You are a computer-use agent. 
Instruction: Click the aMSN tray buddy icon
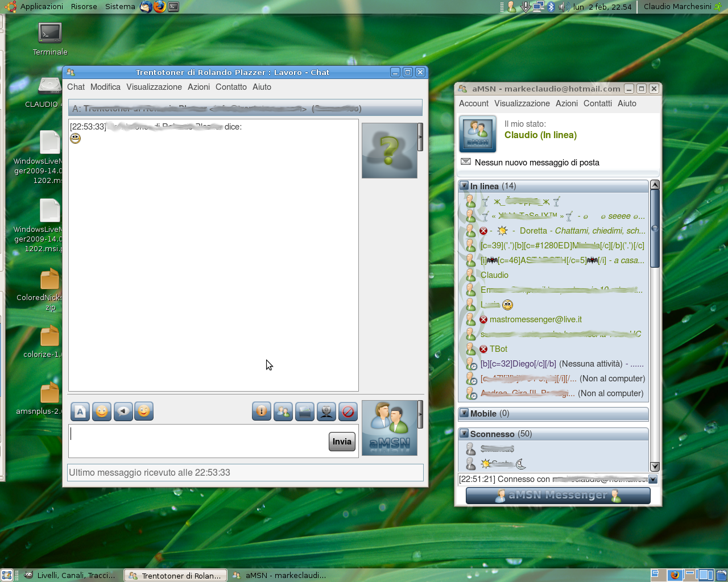pyautogui.click(x=511, y=7)
